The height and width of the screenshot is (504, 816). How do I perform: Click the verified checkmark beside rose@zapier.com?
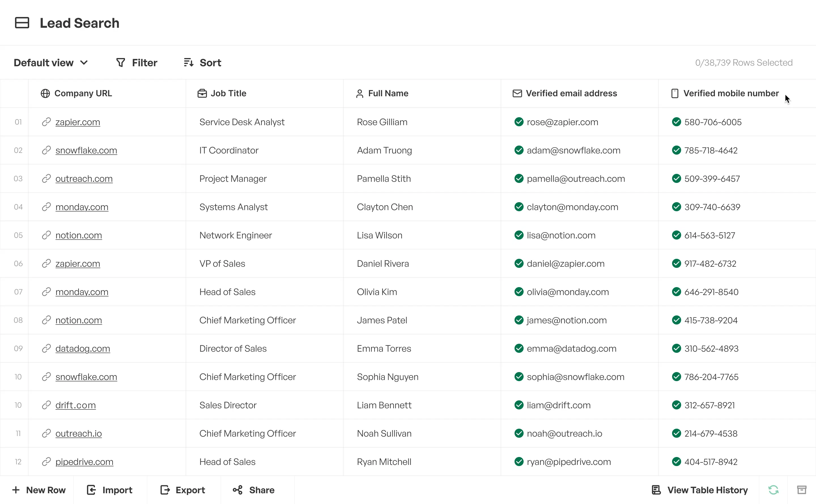519,122
